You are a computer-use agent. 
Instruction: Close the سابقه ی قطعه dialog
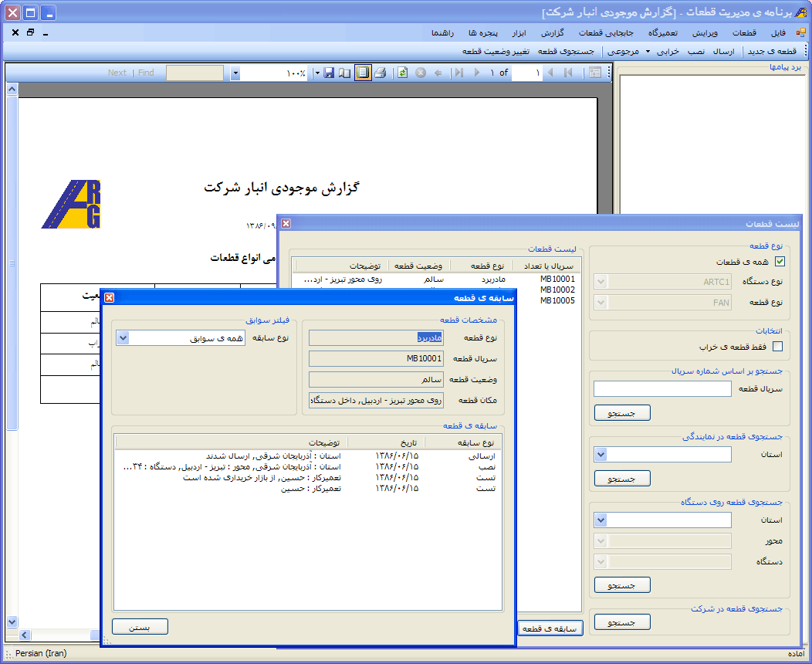(110, 297)
